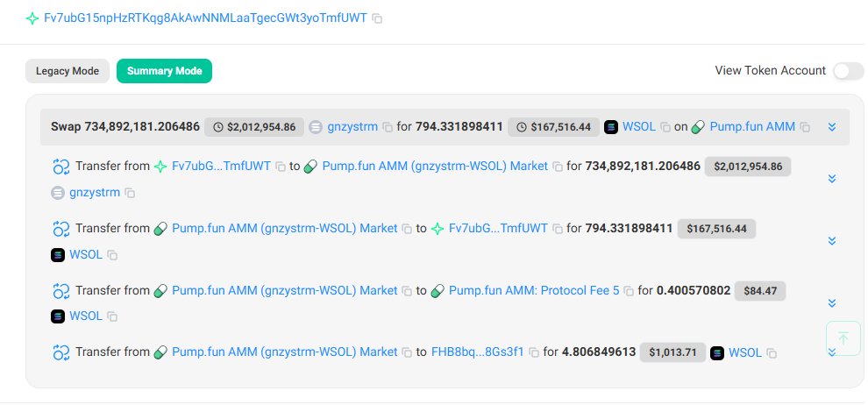The image size is (868, 405).
Task: Open Fv7ubG...TmfUWT recipient in 794.331898411 transfer
Action: (498, 228)
